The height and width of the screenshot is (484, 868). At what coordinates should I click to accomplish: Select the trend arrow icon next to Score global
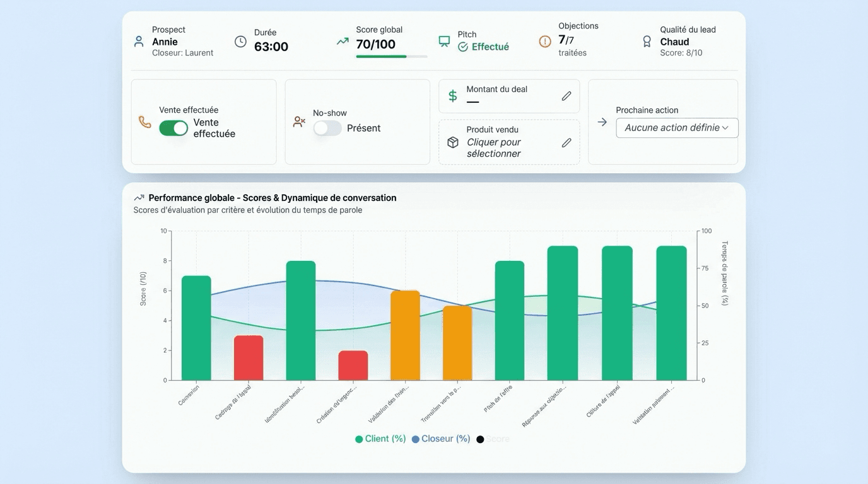point(342,40)
